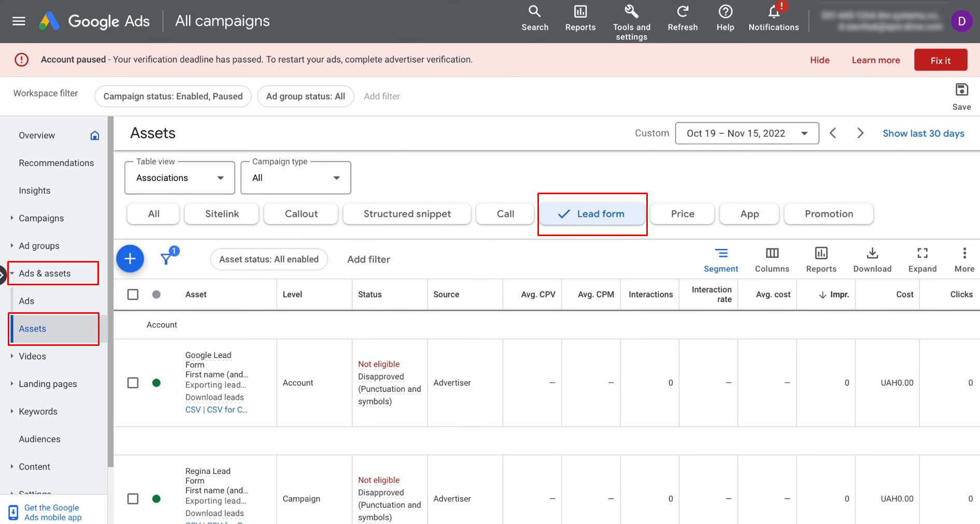Open Search in top bar
This screenshot has width=980, height=524.
[535, 19]
